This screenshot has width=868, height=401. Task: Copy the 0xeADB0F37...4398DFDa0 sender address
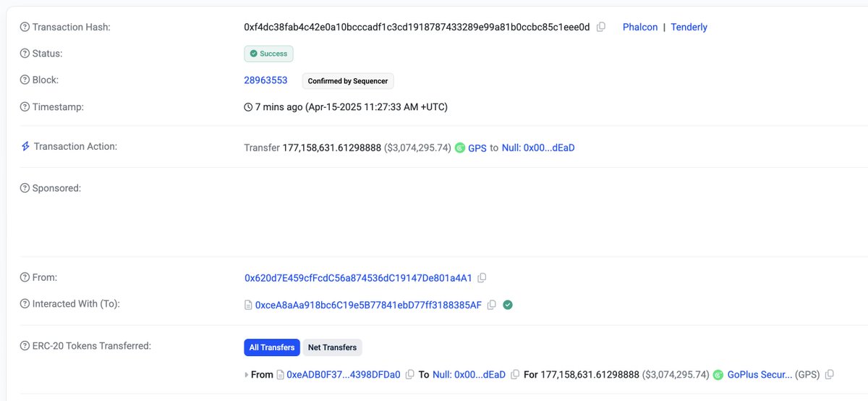[409, 375]
